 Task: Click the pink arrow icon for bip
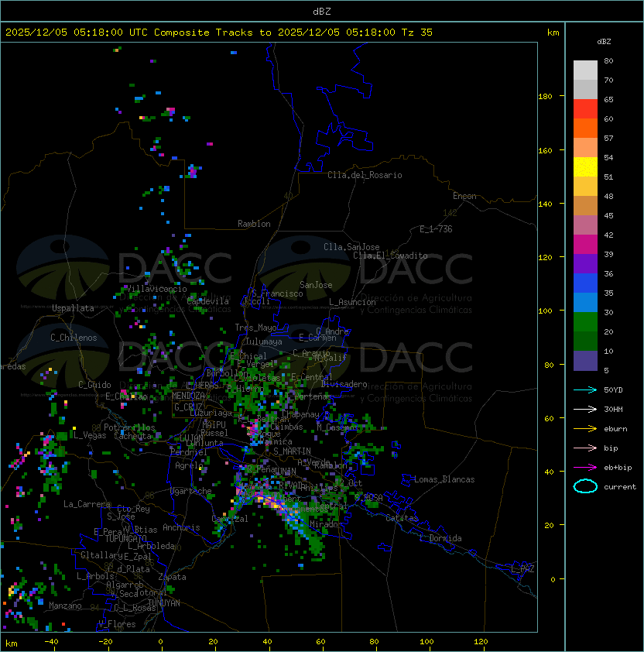tap(585, 448)
